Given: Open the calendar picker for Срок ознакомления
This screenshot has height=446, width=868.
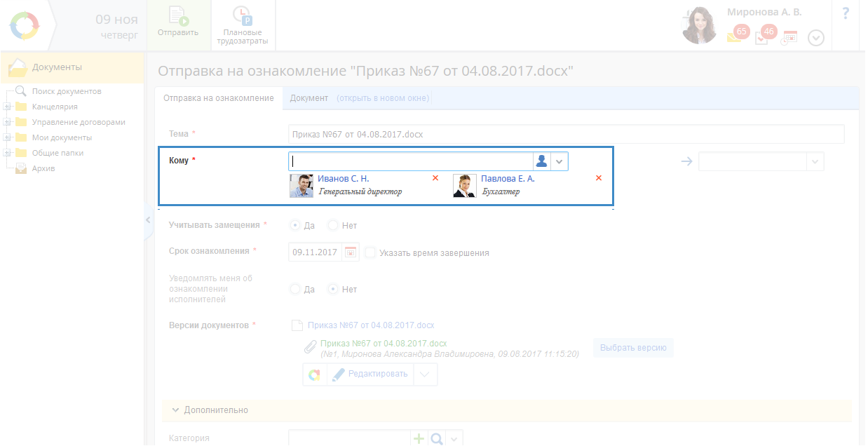Looking at the screenshot, I should [x=351, y=252].
